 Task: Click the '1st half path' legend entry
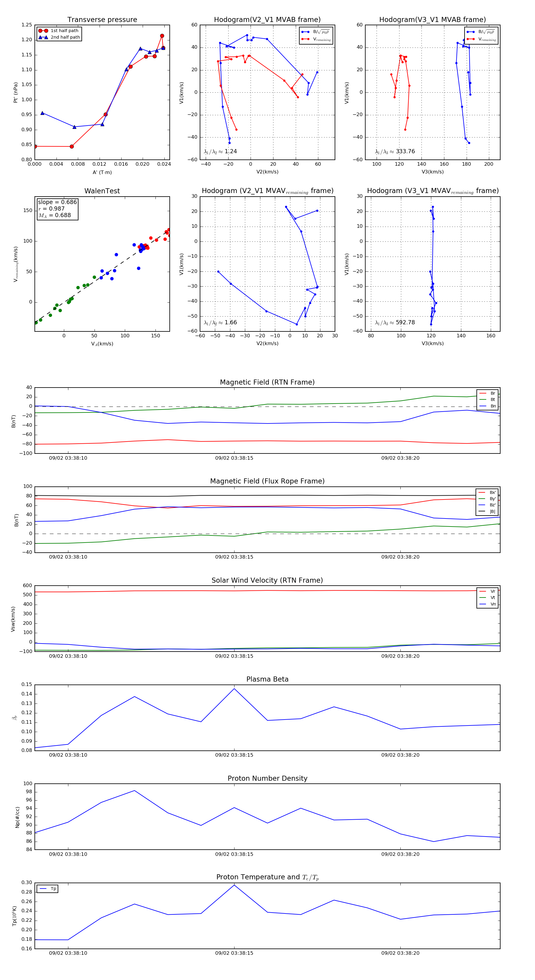click(x=59, y=31)
